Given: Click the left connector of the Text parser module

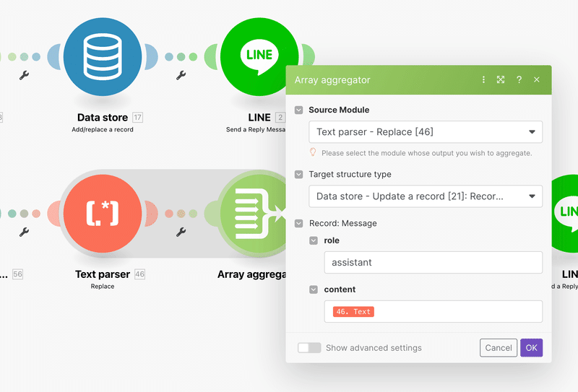Looking at the screenshot, I should (x=53, y=213).
